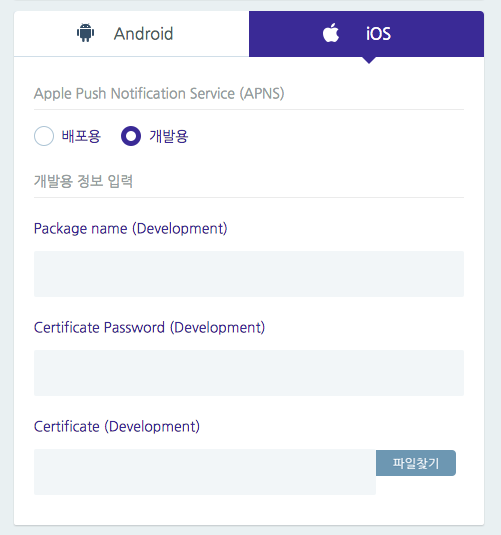501x535 pixels.
Task: Click the 개발용 정보 입력 section heading
Action: [x=83, y=181]
